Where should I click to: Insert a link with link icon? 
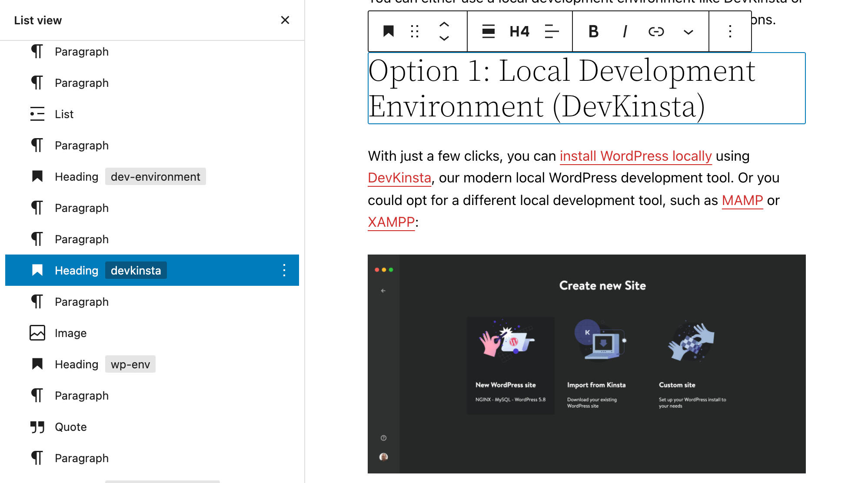(x=656, y=31)
